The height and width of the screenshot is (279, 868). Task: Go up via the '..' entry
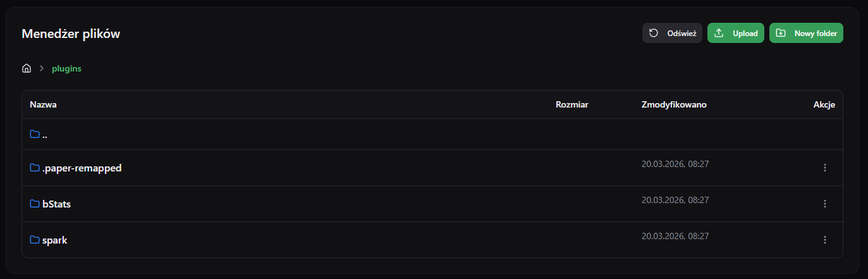tap(45, 135)
